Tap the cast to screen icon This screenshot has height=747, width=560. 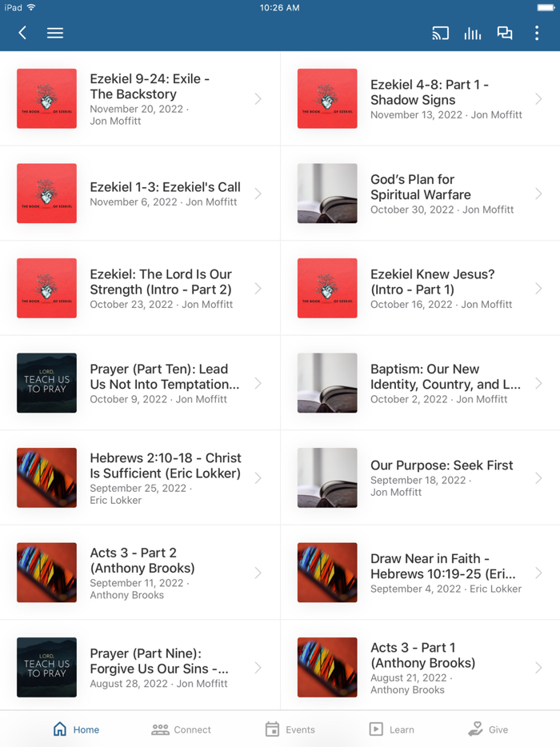click(x=440, y=33)
